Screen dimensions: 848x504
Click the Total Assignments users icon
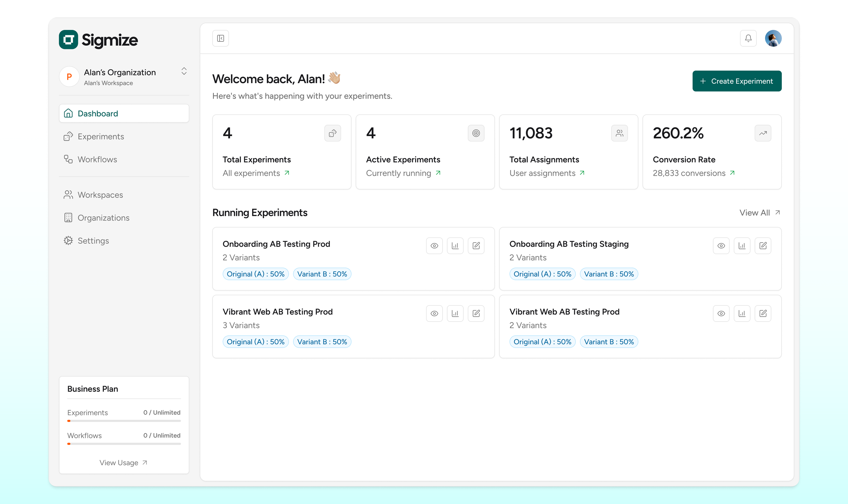[619, 133]
